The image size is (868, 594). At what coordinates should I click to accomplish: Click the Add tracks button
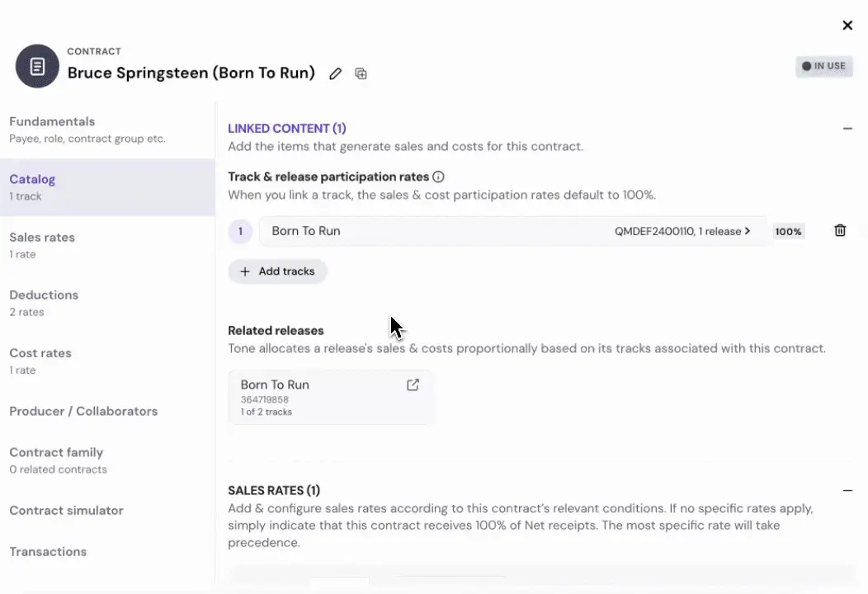[277, 271]
